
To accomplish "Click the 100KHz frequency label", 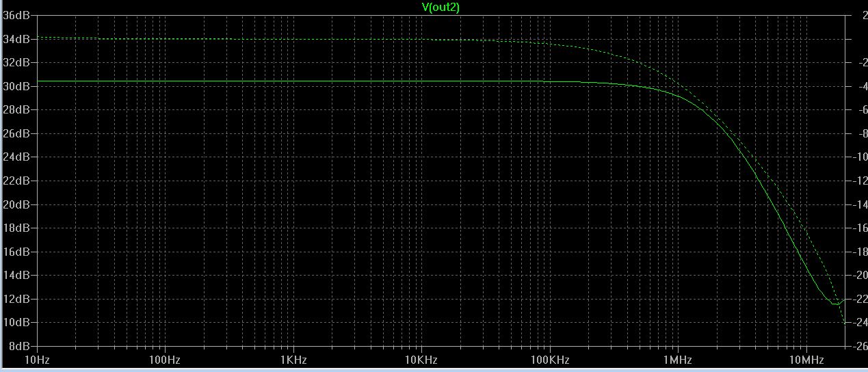I will point(549,360).
